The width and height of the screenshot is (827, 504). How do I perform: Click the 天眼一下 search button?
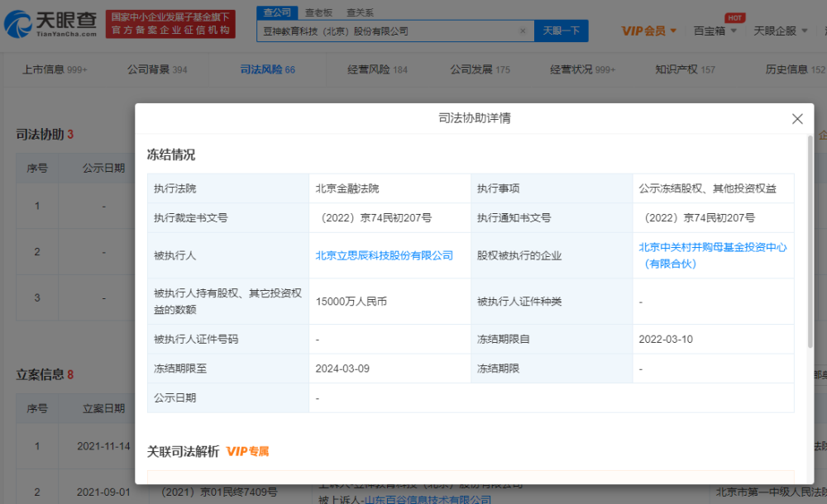coord(562,31)
